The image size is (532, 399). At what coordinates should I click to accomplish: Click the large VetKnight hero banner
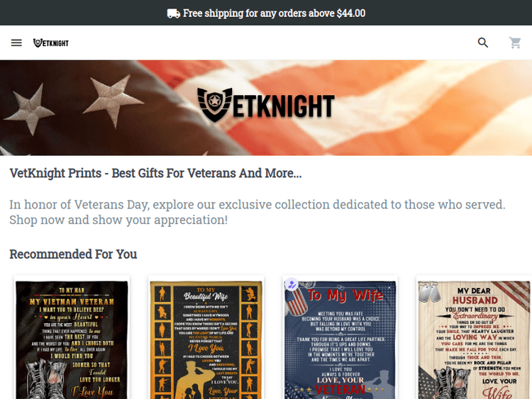[x=266, y=108]
